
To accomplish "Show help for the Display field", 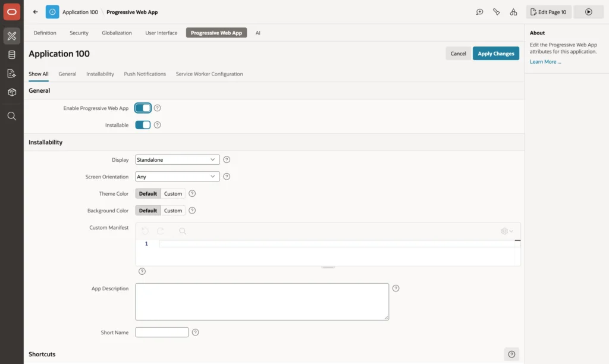I will click(x=227, y=159).
